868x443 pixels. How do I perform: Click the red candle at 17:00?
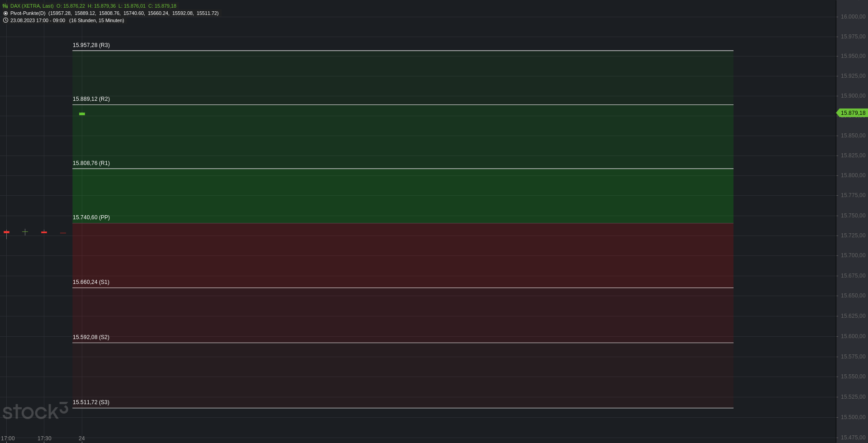tap(6, 232)
